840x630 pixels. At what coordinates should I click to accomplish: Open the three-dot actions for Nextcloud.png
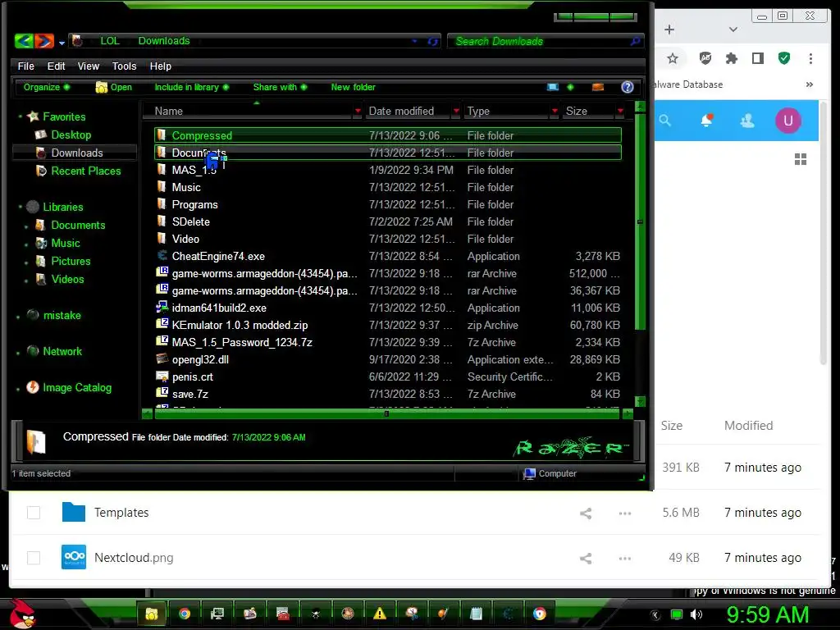624,558
